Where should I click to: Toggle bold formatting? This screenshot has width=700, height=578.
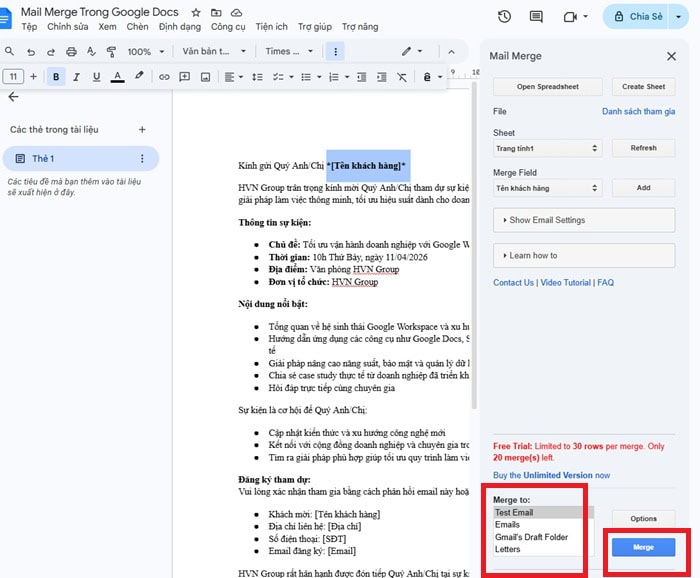point(56,77)
